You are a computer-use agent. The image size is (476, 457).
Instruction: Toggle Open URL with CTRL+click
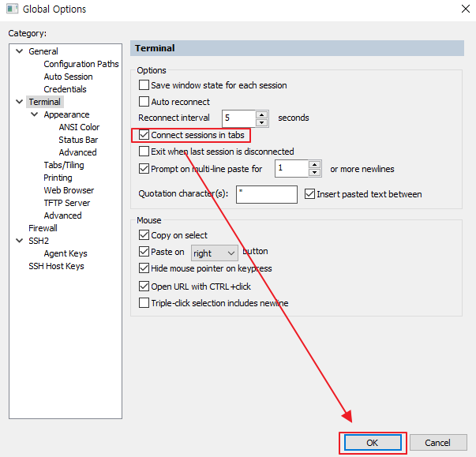point(144,287)
